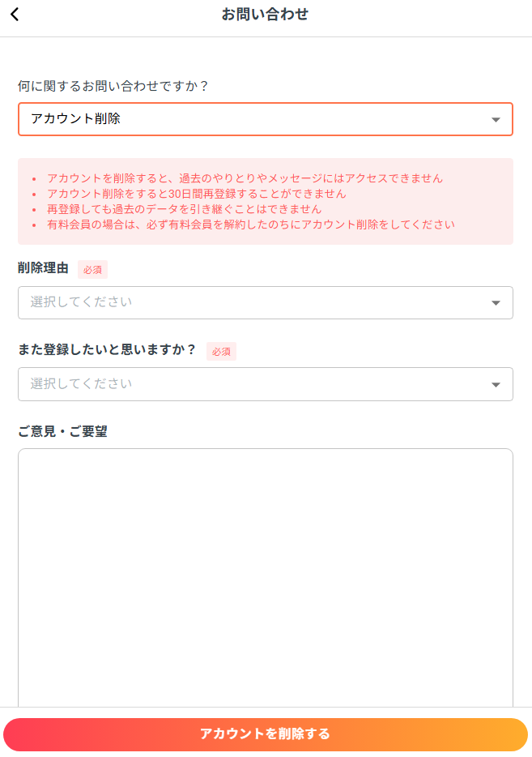Click the 必須 badge beside 削除理由

92,270
